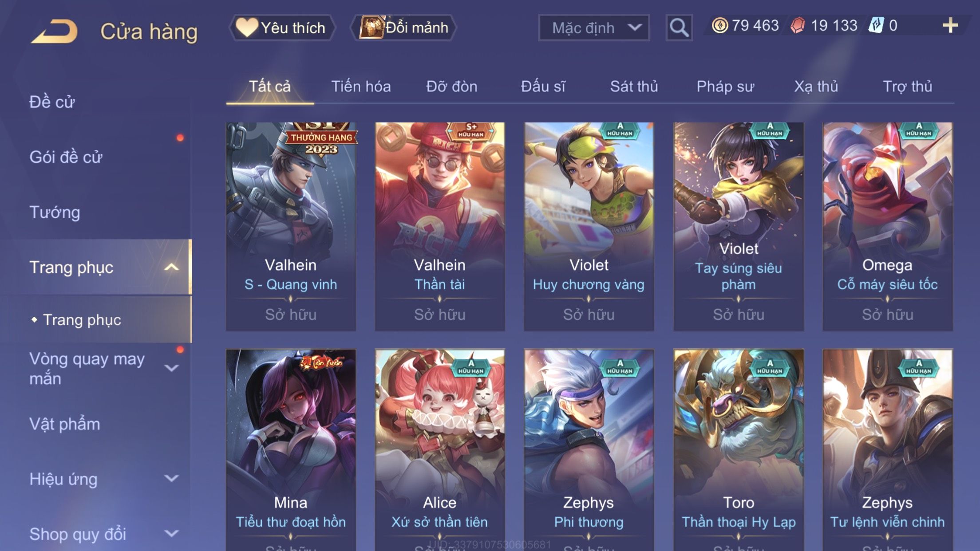Image resolution: width=980 pixels, height=551 pixels.
Task: Open the Mặc định sort dropdown
Action: point(594,28)
